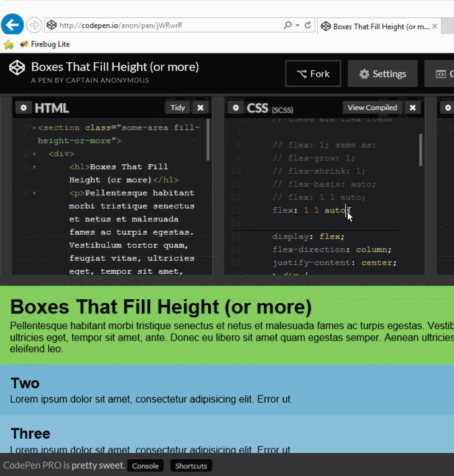Open the address bar dropdown arrow
454x476 pixels.
pos(298,26)
